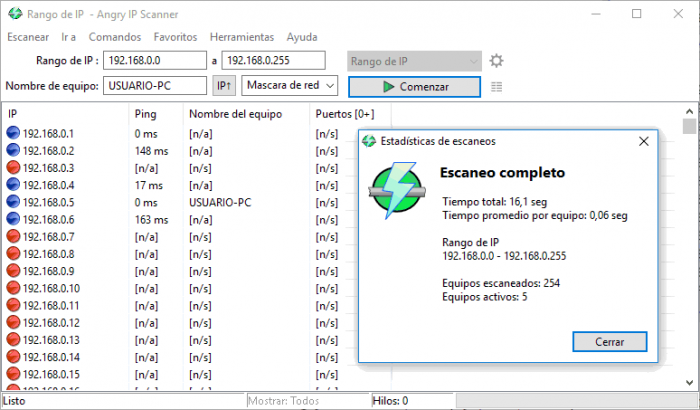Click the blue status dot for 192.168.0.2
This screenshot has height=410, width=700.
coord(13,151)
